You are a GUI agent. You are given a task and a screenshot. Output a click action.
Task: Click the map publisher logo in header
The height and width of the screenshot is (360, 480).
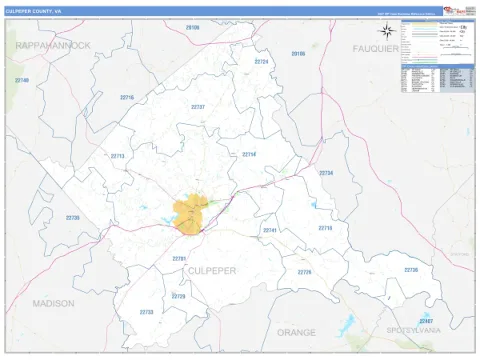(x=459, y=11)
